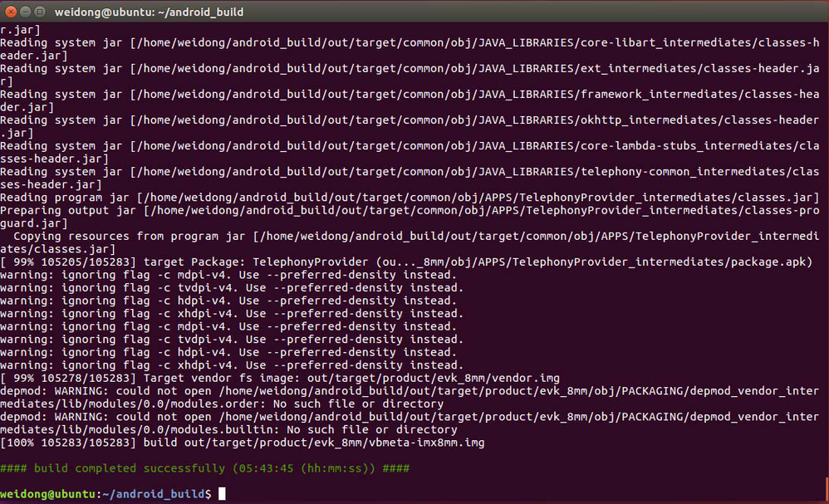
Task: Select the 100% 105283/105283 progress line
Action: pos(243,443)
